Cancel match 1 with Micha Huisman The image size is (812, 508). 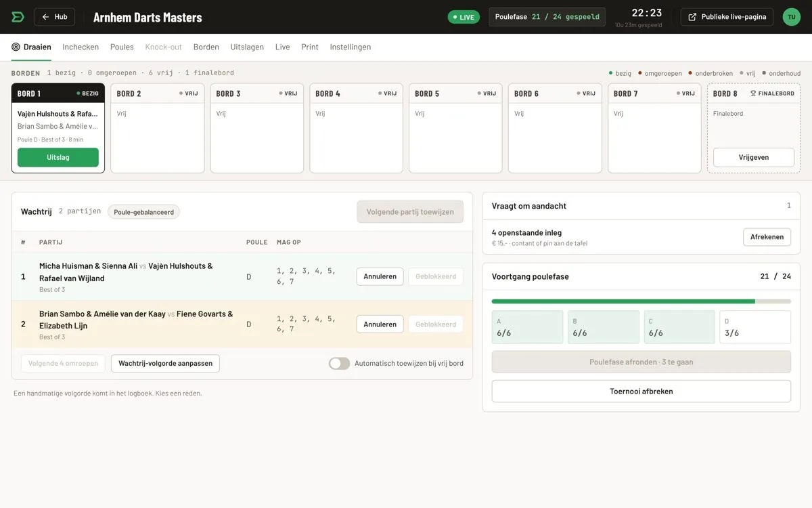(x=380, y=276)
